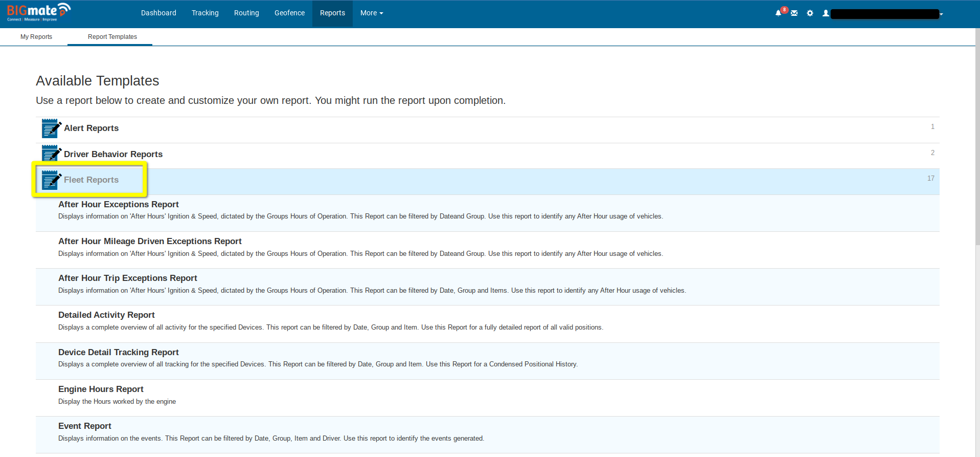The width and height of the screenshot is (980, 457).
Task: Open the messages envelope icon
Action: [x=794, y=13]
